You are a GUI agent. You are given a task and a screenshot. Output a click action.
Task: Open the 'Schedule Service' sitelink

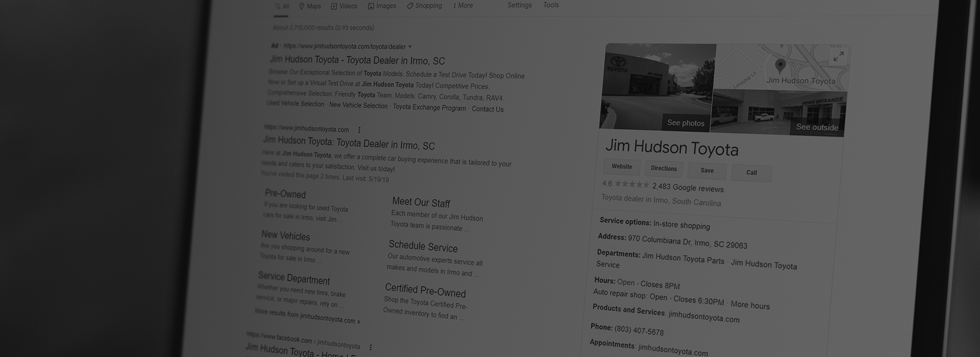tap(423, 247)
